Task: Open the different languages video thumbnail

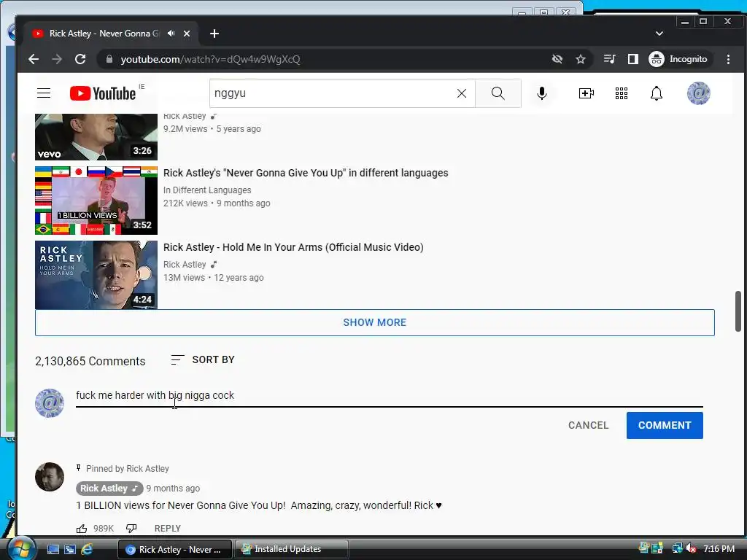Action: tap(96, 201)
